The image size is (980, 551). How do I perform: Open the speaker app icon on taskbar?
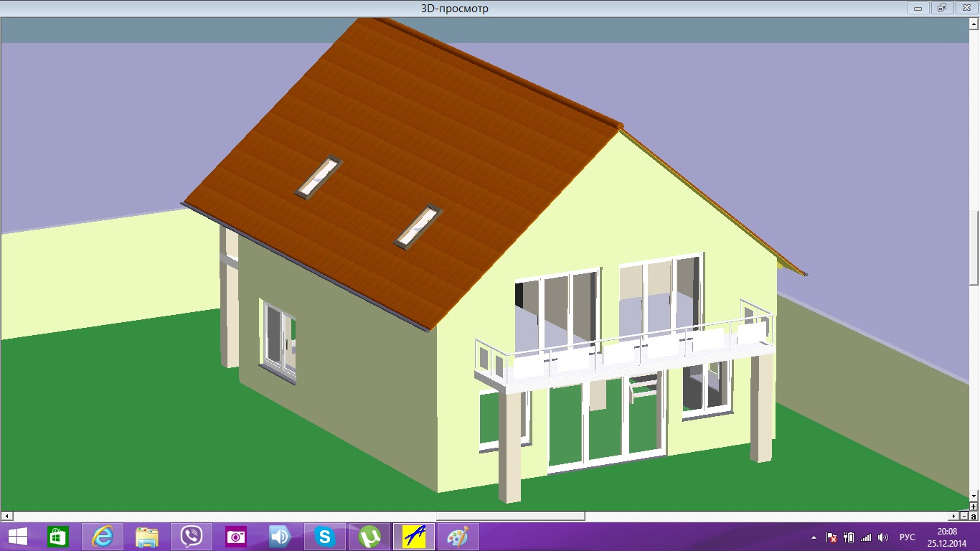coord(281,537)
